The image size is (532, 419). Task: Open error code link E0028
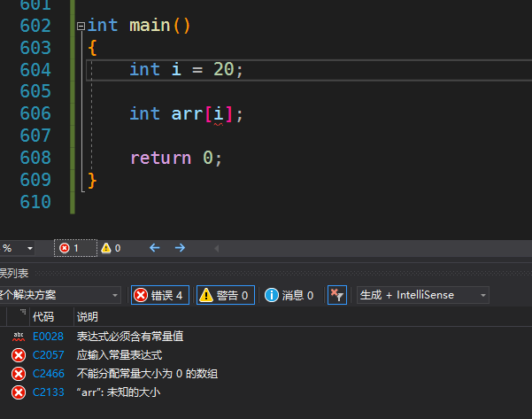[x=48, y=337]
